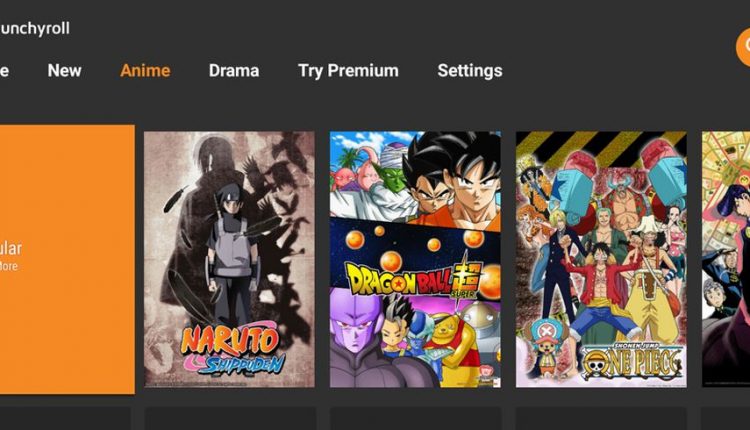Image resolution: width=750 pixels, height=430 pixels.
Task: Select the partially visible poster after One Piece
Action: click(726, 259)
